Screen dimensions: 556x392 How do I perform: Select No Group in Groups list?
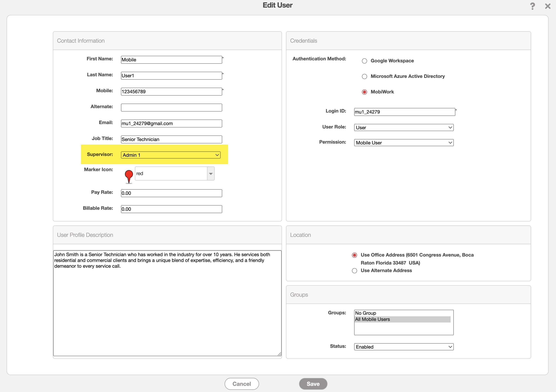tap(366, 313)
